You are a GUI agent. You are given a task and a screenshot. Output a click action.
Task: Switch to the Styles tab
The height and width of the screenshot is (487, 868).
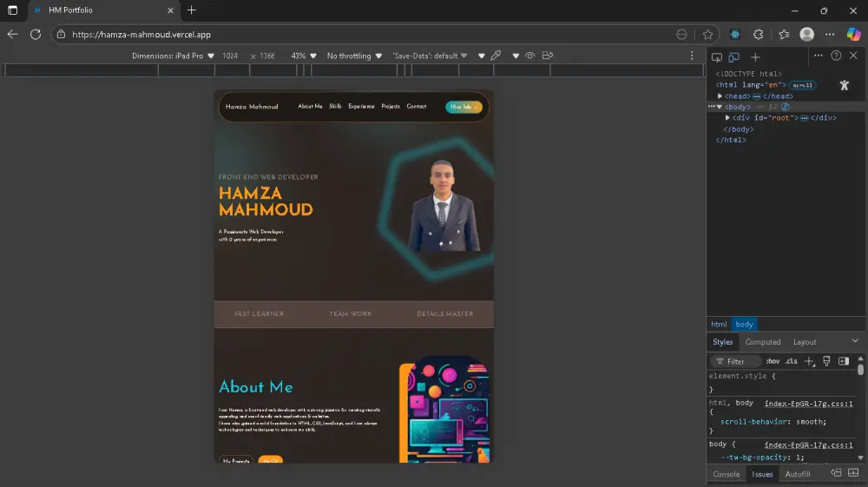pos(722,342)
